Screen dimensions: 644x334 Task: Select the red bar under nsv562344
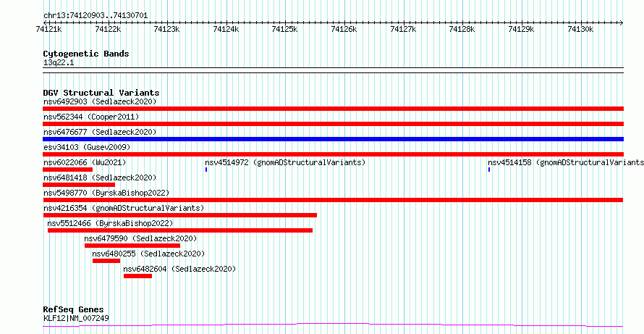tap(333, 124)
